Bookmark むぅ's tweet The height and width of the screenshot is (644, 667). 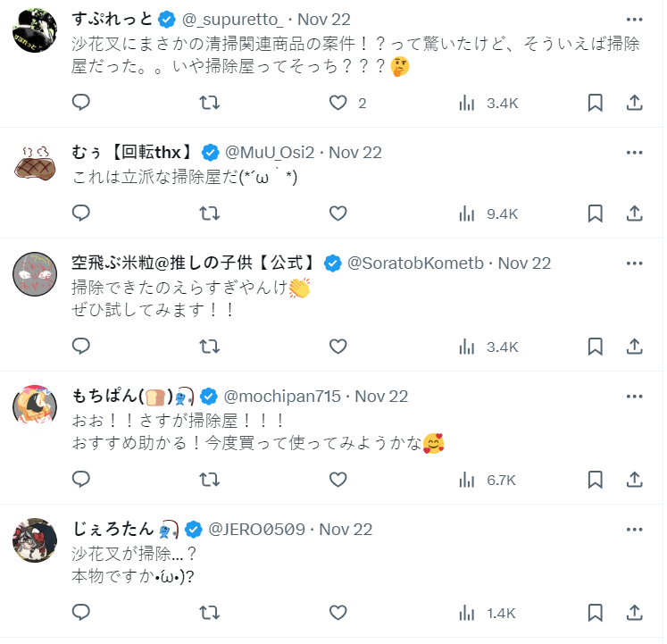596,213
